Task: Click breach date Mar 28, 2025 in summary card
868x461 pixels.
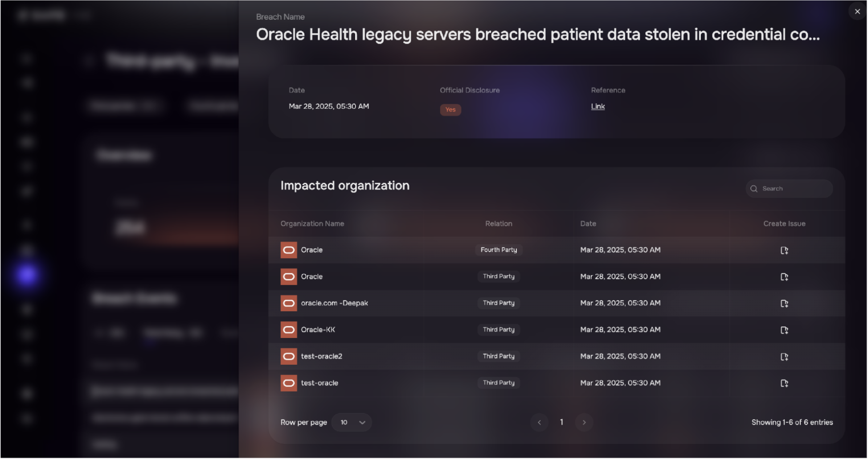Action: 328,106
